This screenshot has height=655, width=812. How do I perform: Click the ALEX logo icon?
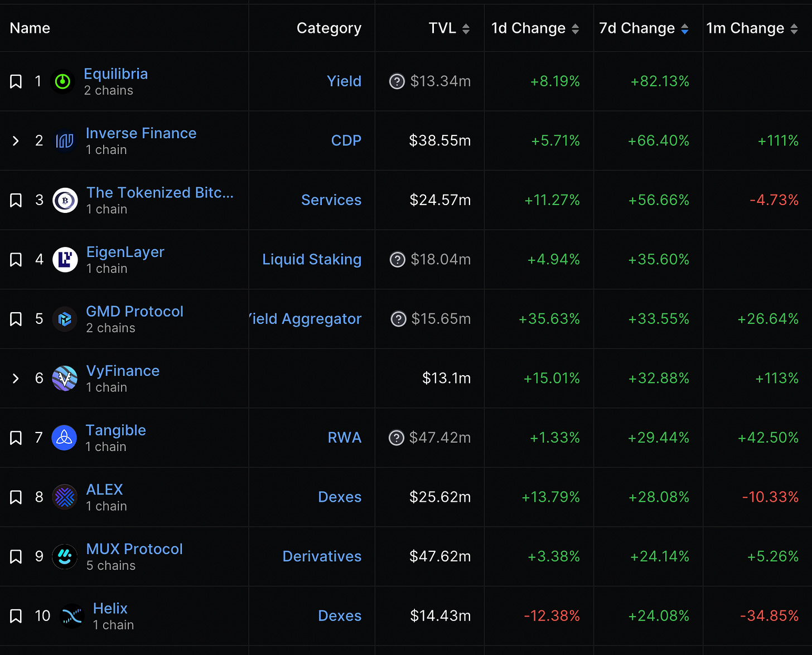[65, 497]
